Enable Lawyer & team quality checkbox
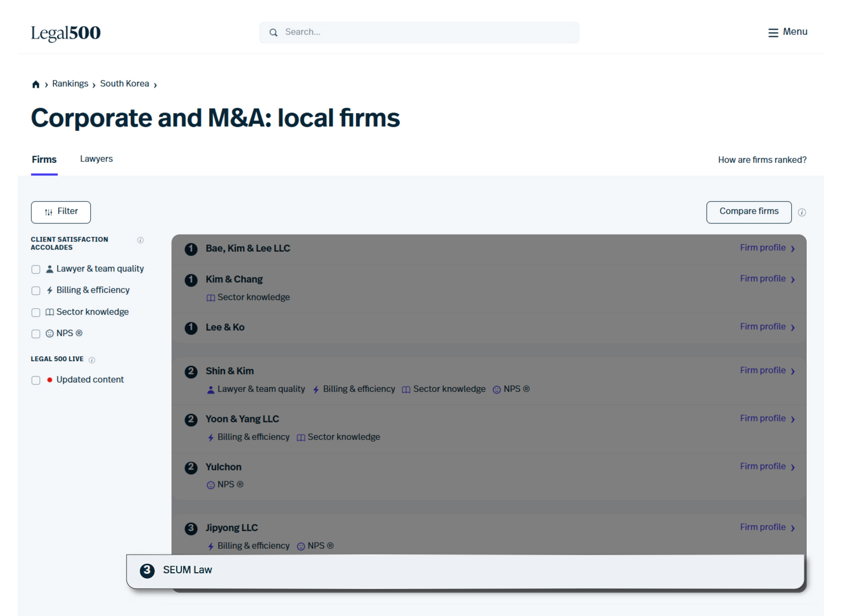This screenshot has height=616, width=844. point(36,269)
